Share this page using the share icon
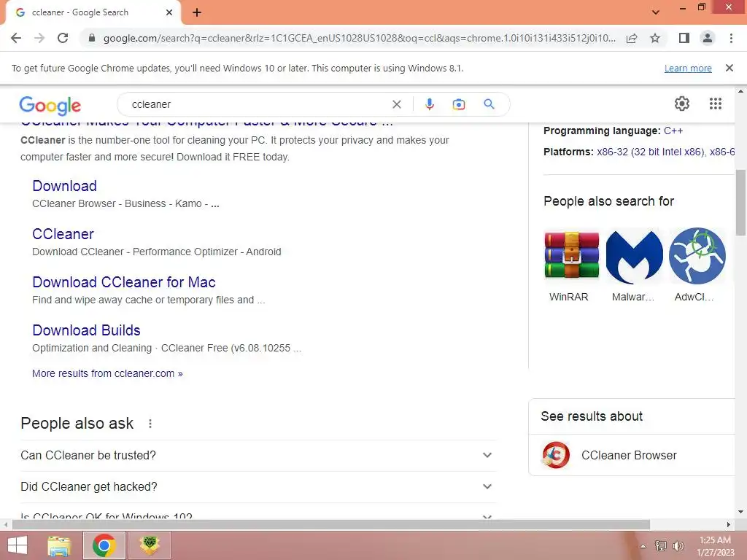Screen dimensions: 747x560 (x=632, y=38)
